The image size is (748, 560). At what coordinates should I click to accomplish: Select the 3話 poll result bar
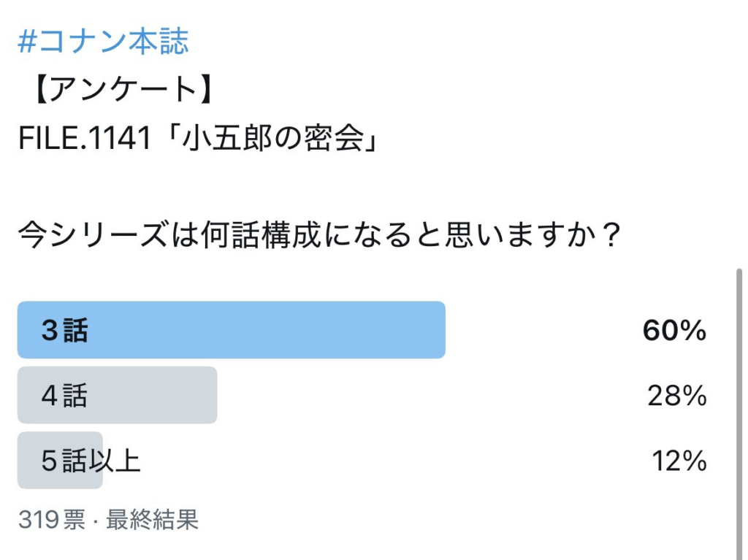362,329
